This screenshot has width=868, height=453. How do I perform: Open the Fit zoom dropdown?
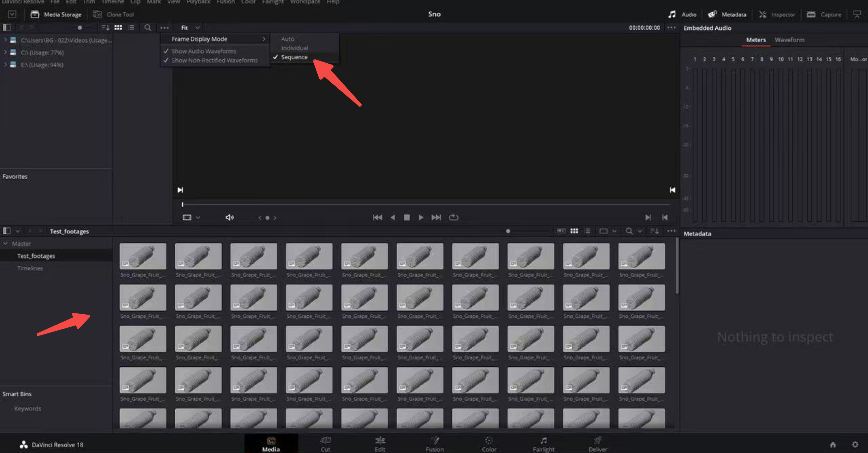coord(190,28)
